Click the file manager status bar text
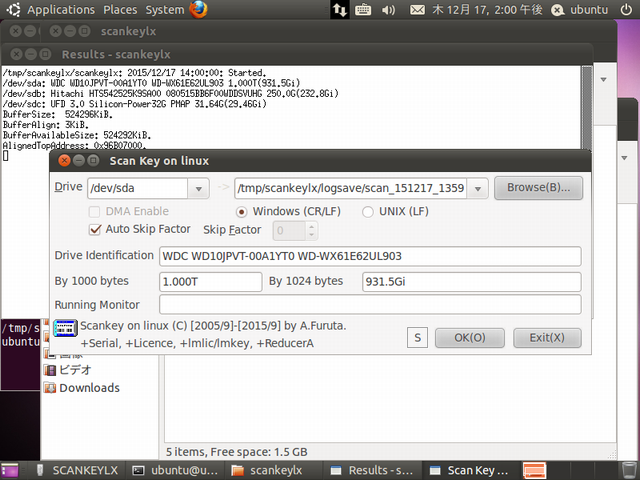Screen dimensions: 640x480 237,452
